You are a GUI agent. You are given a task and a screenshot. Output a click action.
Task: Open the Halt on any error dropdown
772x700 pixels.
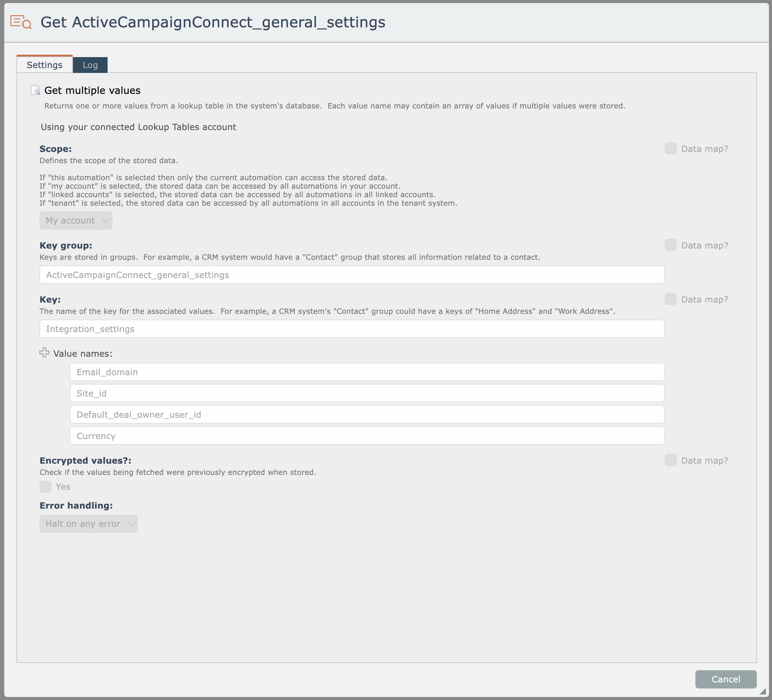88,523
